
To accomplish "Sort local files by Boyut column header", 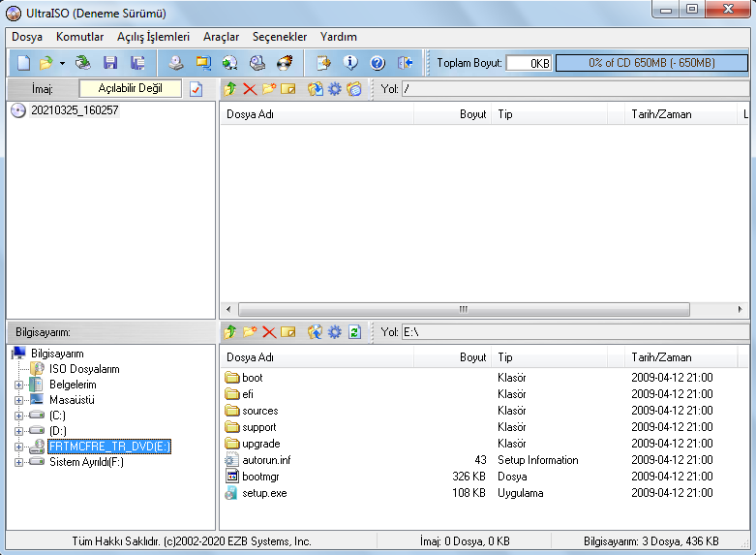I will point(453,357).
